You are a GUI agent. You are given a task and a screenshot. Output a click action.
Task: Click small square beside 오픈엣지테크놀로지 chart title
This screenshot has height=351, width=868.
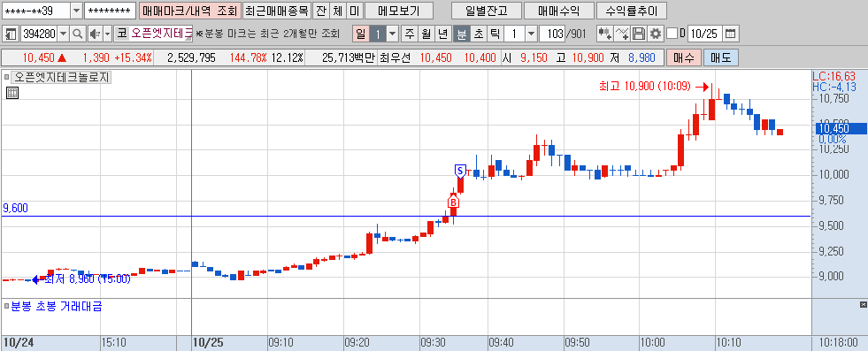point(6,78)
